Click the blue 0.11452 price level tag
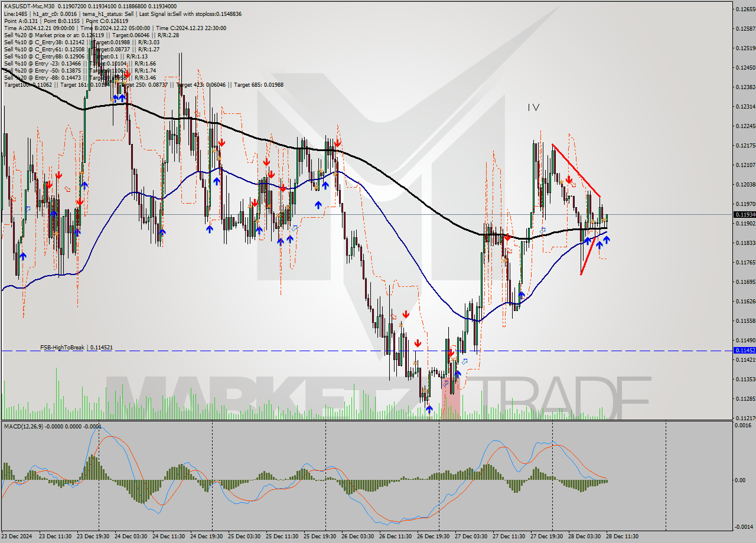 pyautogui.click(x=744, y=351)
